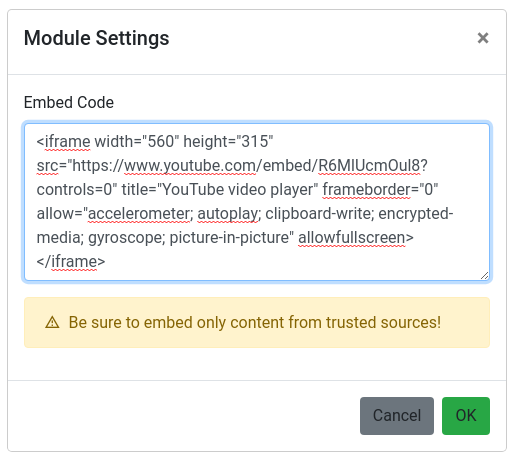This screenshot has height=460, width=514.
Task: Click the R6MIUcmOul8 video ID text
Action: click(369, 166)
